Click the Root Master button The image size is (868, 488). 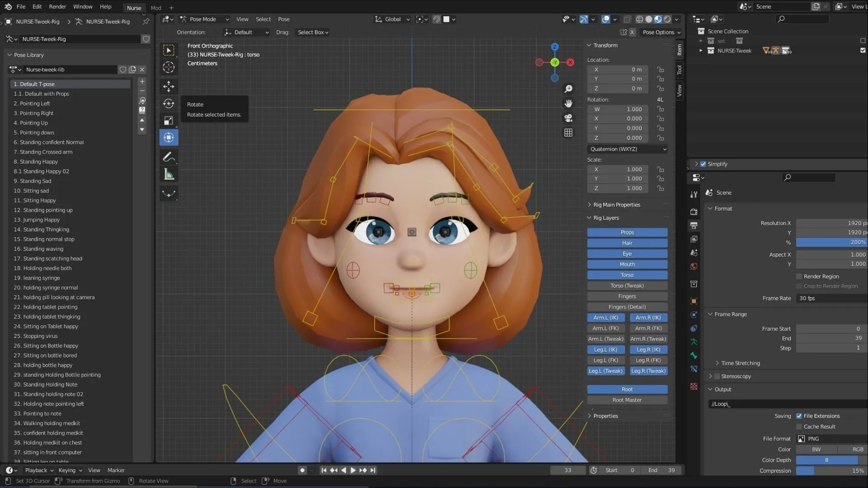coord(627,400)
